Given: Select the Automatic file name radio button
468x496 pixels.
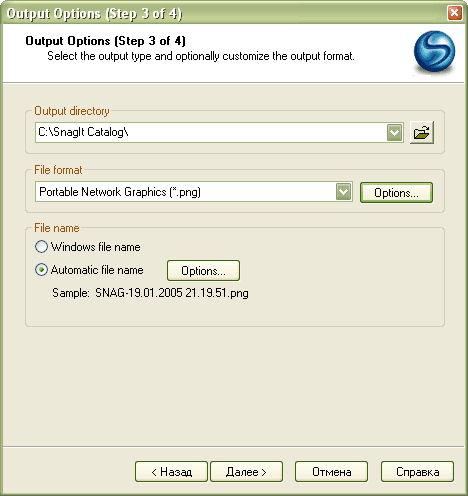Looking at the screenshot, I should coord(41,270).
